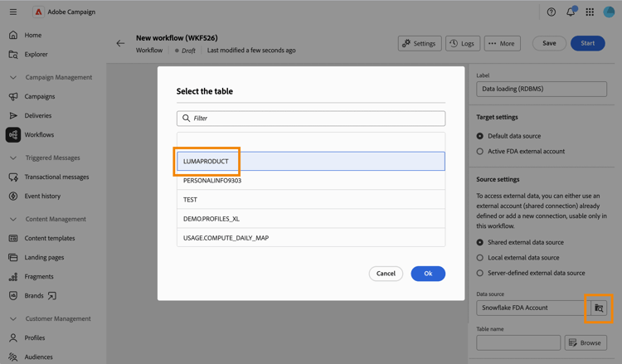622x364 pixels.
Task: Open the Data source picker icon
Action: (599, 308)
